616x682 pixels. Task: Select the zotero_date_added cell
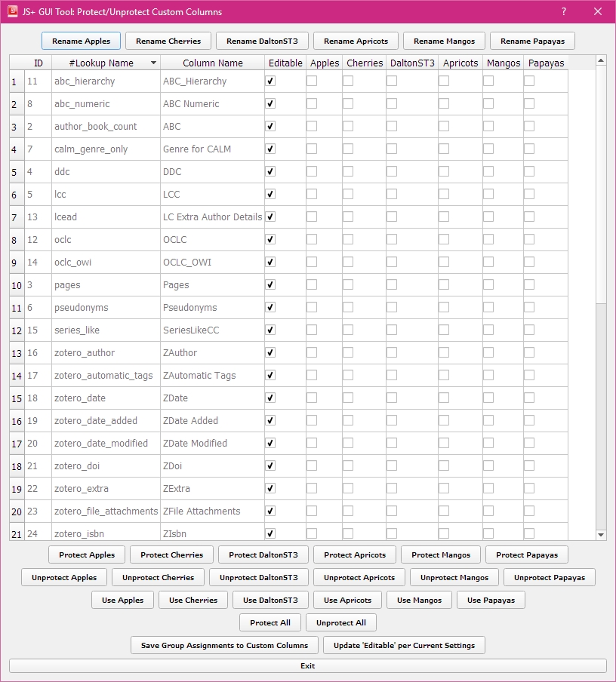coord(106,421)
